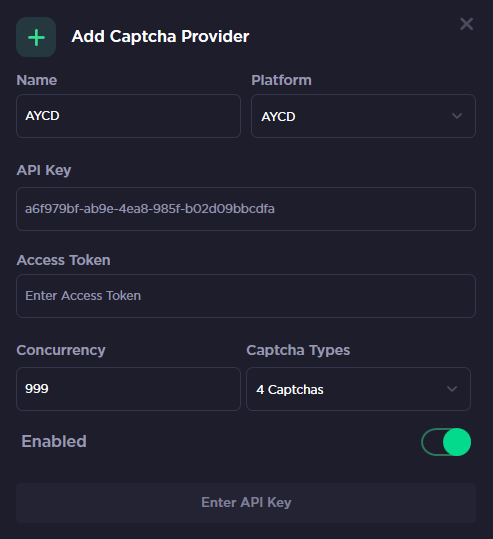Viewport: 493px width, 539px height.
Task: Click the Access Token label
Action: 64,260
